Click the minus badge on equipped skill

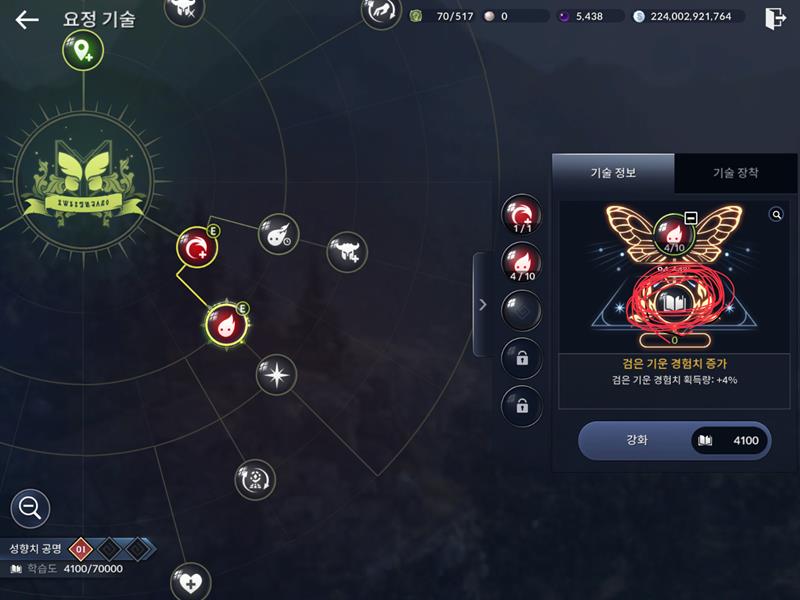point(691,218)
